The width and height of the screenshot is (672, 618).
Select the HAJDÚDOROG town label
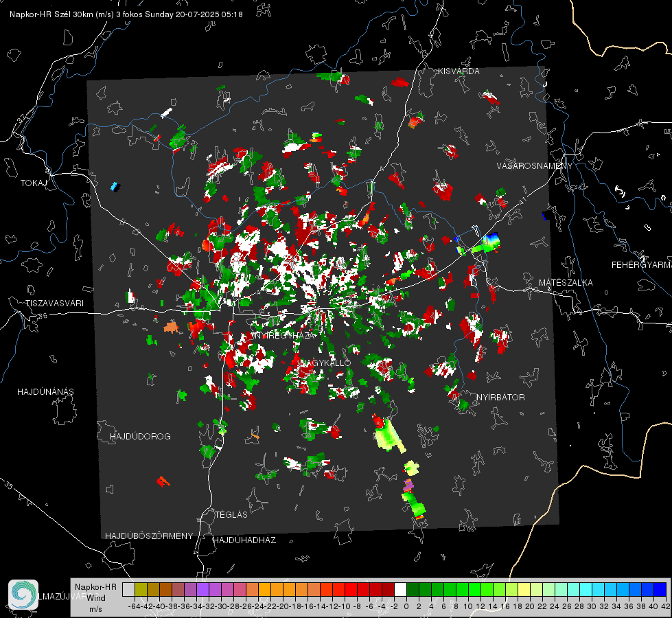coord(140,437)
